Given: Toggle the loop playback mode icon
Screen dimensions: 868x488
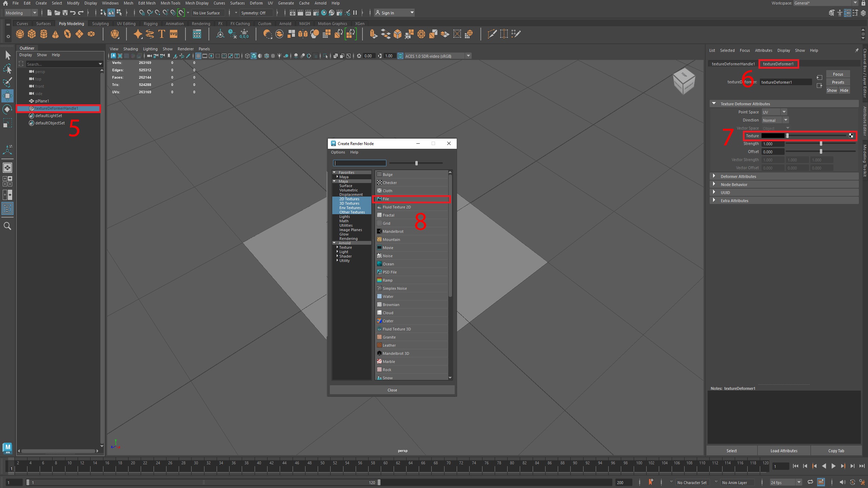Looking at the screenshot, I should 810,482.
